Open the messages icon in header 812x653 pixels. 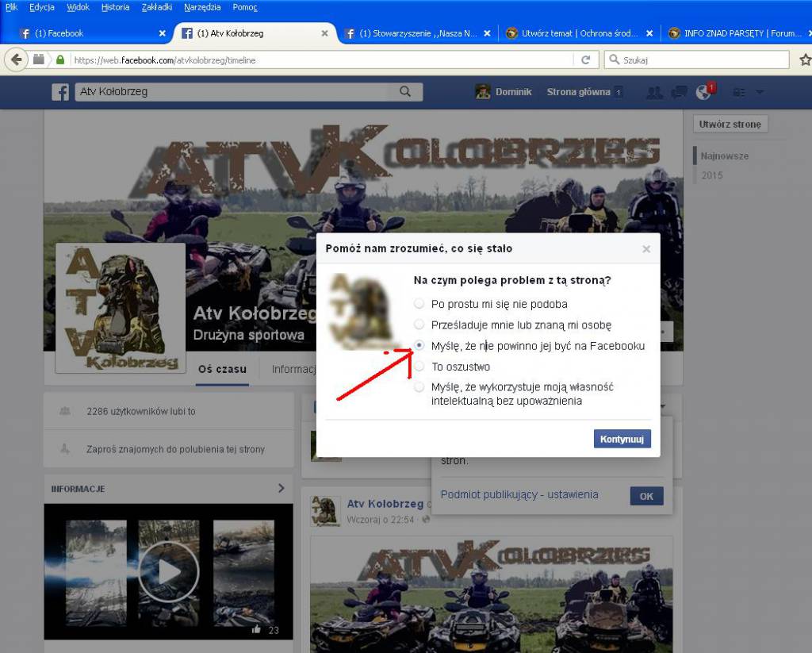[x=679, y=92]
